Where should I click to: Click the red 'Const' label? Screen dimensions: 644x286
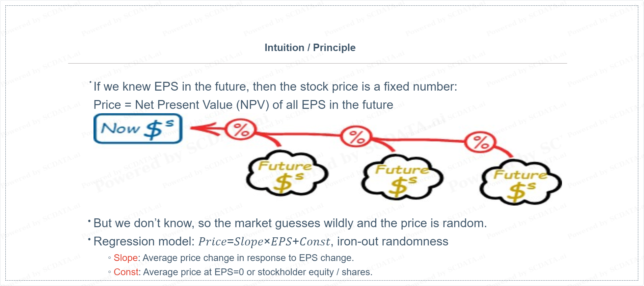pos(126,272)
